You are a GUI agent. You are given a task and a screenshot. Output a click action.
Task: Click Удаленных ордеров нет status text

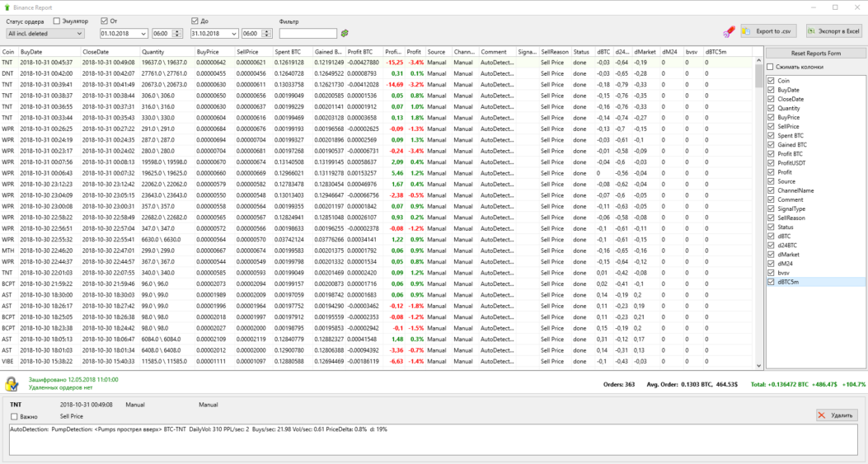tap(60, 387)
